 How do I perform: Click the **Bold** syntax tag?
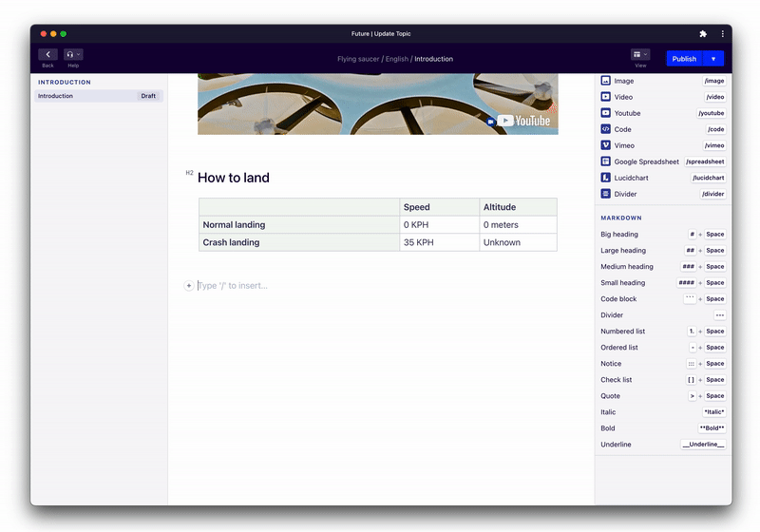[x=712, y=428]
